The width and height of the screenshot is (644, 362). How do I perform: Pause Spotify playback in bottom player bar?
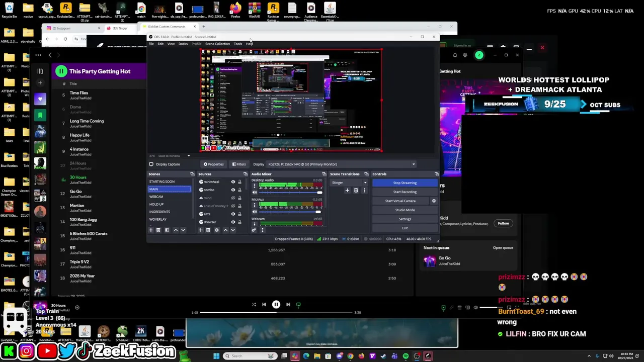coord(276,304)
